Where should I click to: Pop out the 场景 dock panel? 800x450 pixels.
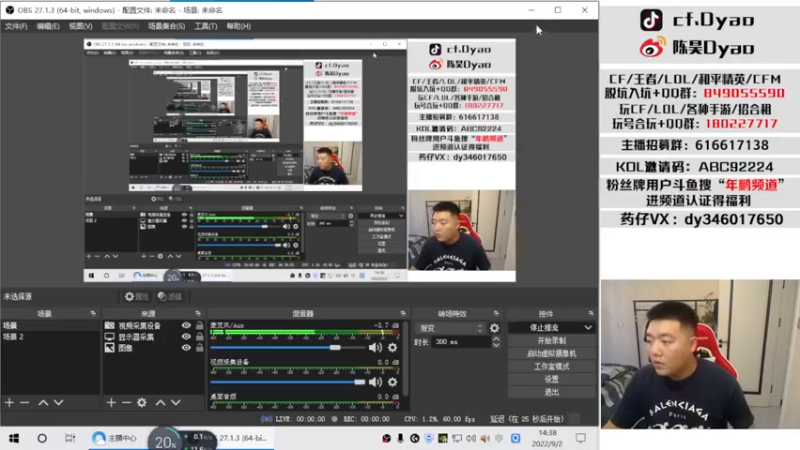[93, 313]
